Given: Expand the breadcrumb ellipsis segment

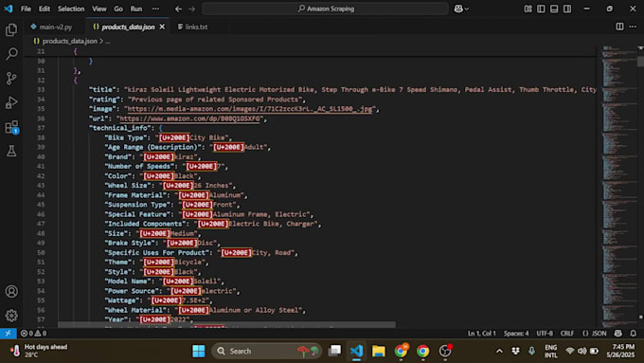Looking at the screenshot, I should 108,41.
